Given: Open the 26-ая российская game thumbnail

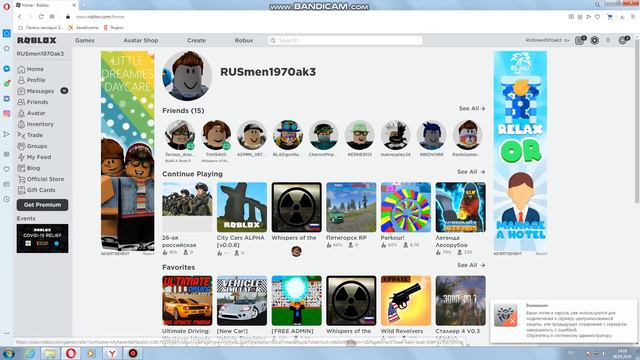Looking at the screenshot, I should [187, 207].
